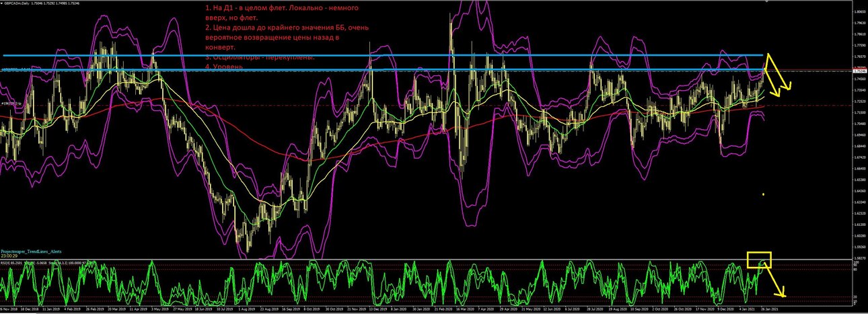Click the 11 Jan 2019 date label
The width and height of the screenshot is (868, 314).
51,309
